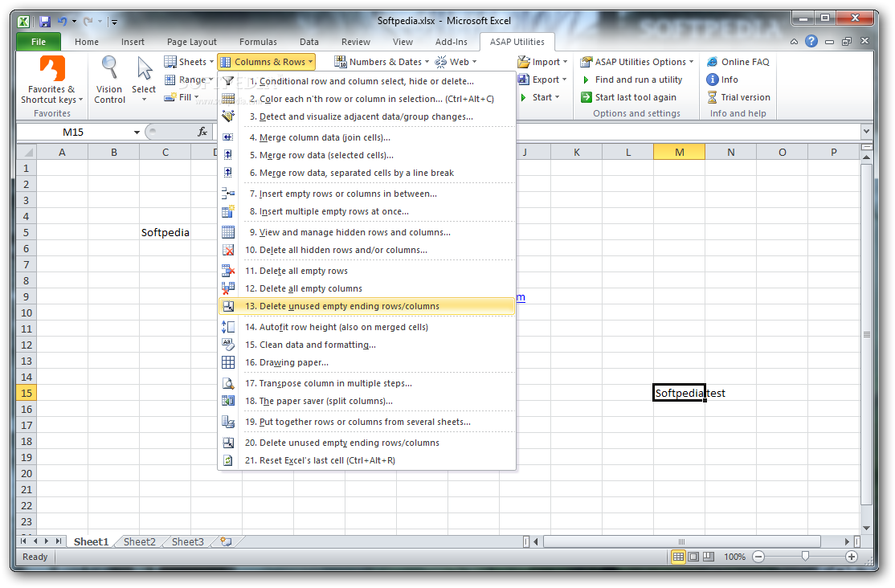Choose 8. Insert multiple empty rows at once
This screenshot has height=588, width=895.
pos(367,211)
